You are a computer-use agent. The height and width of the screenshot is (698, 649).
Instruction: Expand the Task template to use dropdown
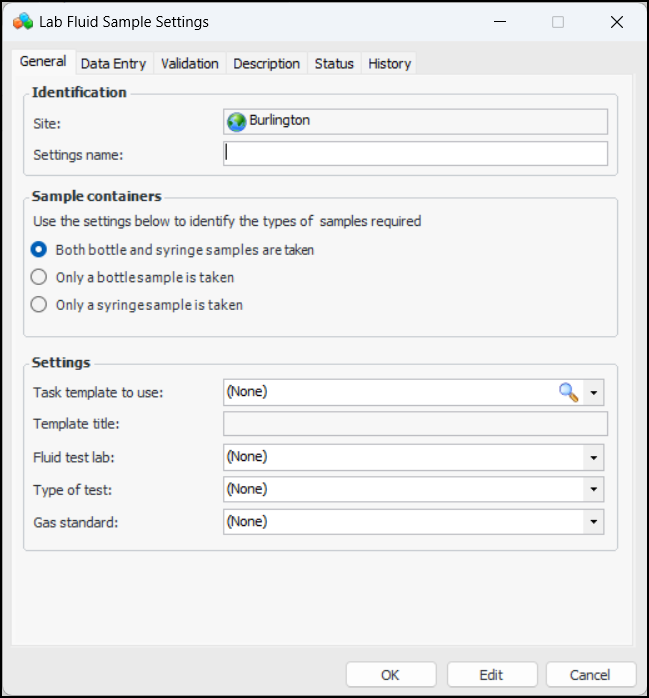coord(594,392)
